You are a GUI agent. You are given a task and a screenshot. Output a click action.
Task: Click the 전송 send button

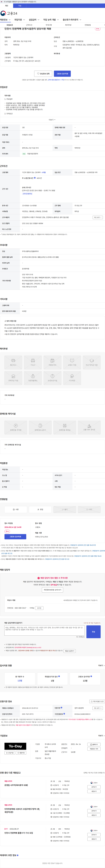(94, 632)
